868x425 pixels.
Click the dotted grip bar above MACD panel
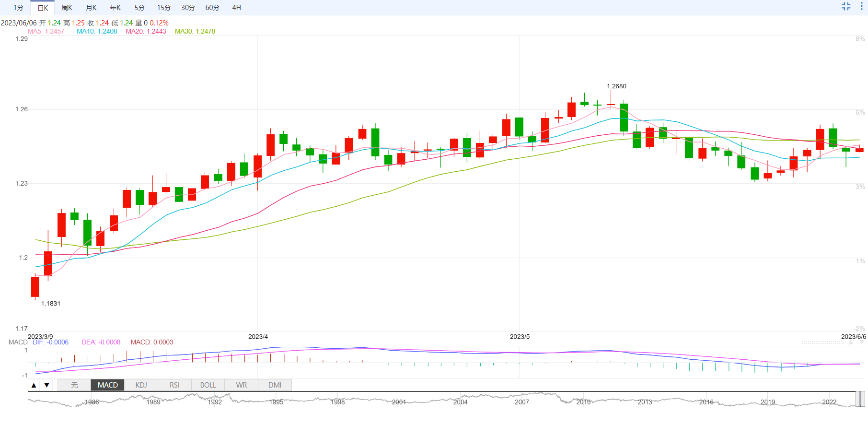pyautogui.click(x=822, y=342)
